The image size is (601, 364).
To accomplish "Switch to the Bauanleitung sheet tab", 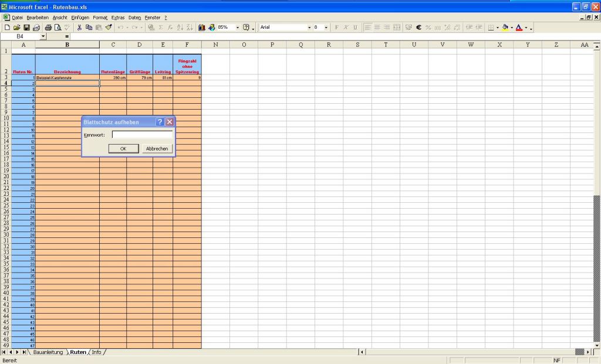I will point(48,352).
